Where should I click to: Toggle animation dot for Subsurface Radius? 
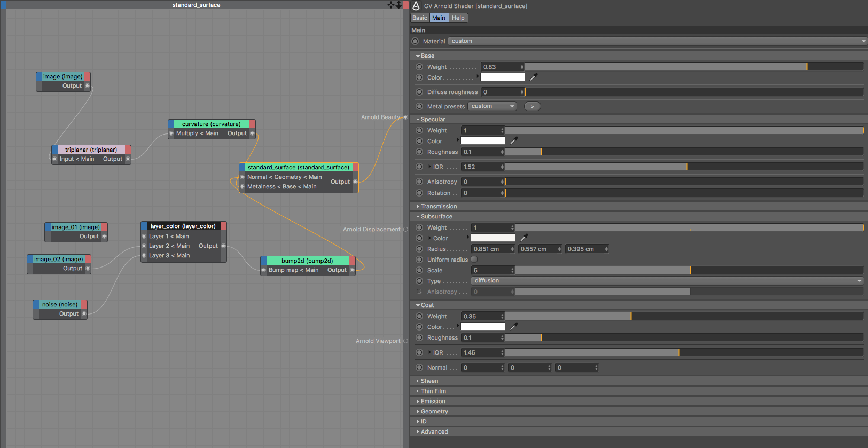click(x=419, y=249)
